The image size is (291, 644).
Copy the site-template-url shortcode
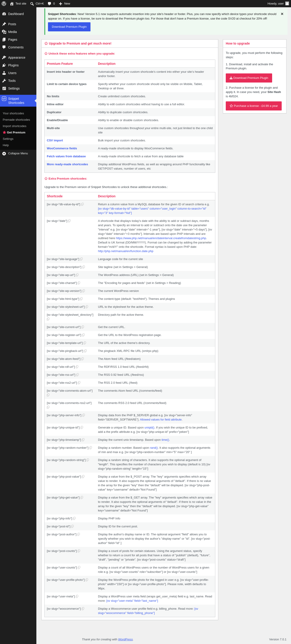tap(85, 343)
